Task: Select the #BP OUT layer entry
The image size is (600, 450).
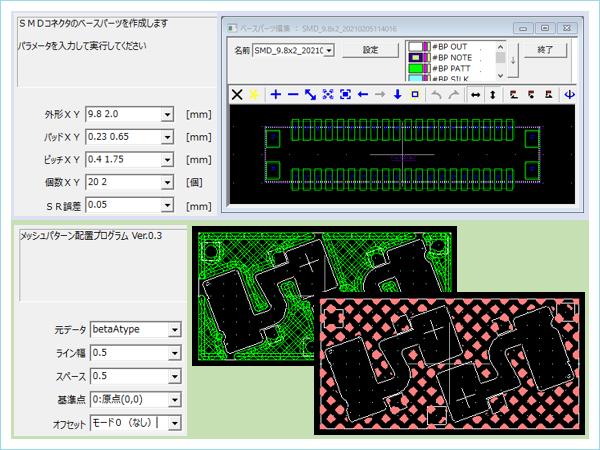Action: tap(450, 47)
